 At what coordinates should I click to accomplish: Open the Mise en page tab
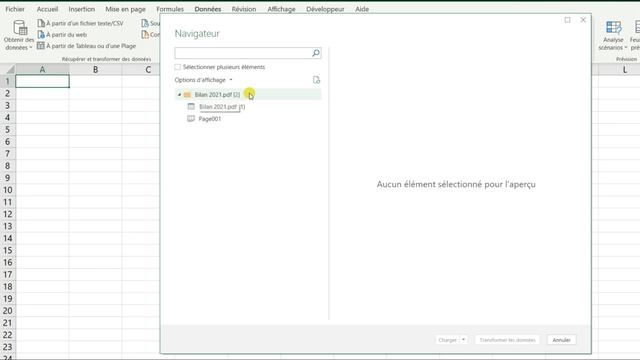click(x=125, y=9)
